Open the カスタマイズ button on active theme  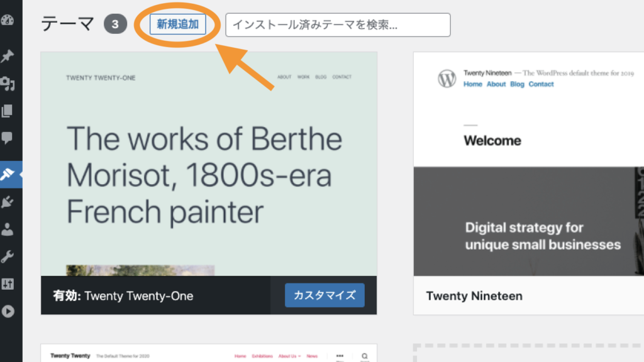325,295
